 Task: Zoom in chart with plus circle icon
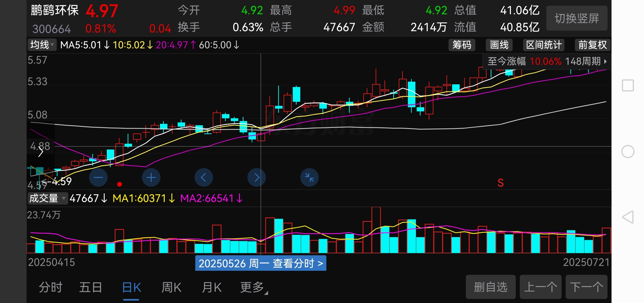click(151, 177)
